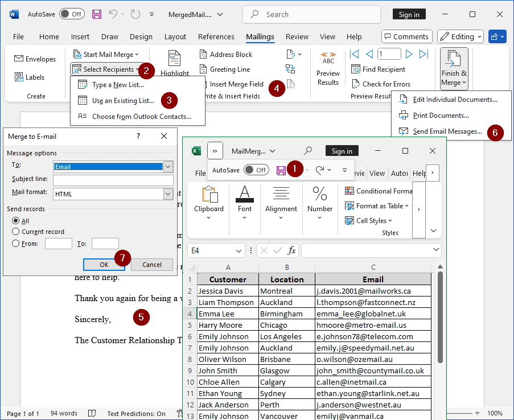Click the Undo arrow in Word
The width and height of the screenshot is (514, 420).
113,14
